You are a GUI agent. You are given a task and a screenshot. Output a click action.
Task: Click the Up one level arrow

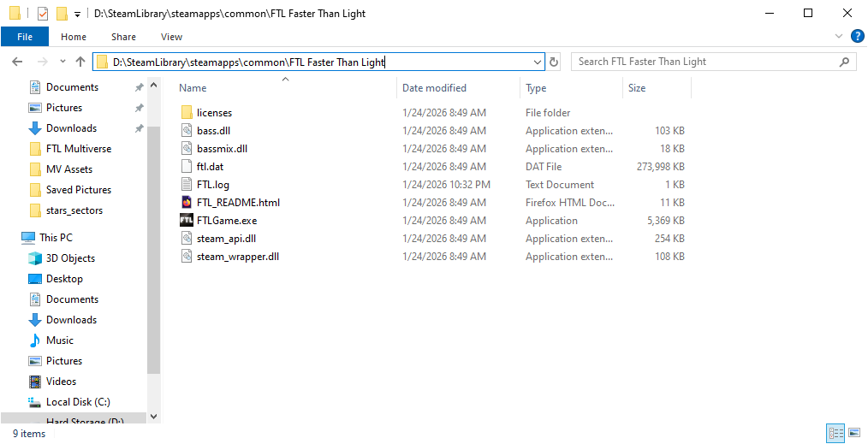pos(80,62)
